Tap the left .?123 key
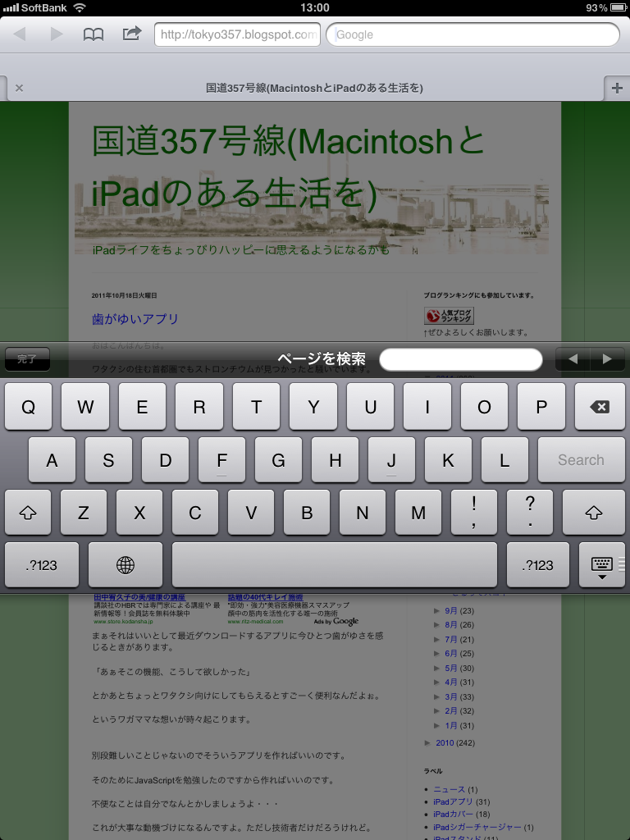The image size is (630, 840). pyautogui.click(x=42, y=565)
